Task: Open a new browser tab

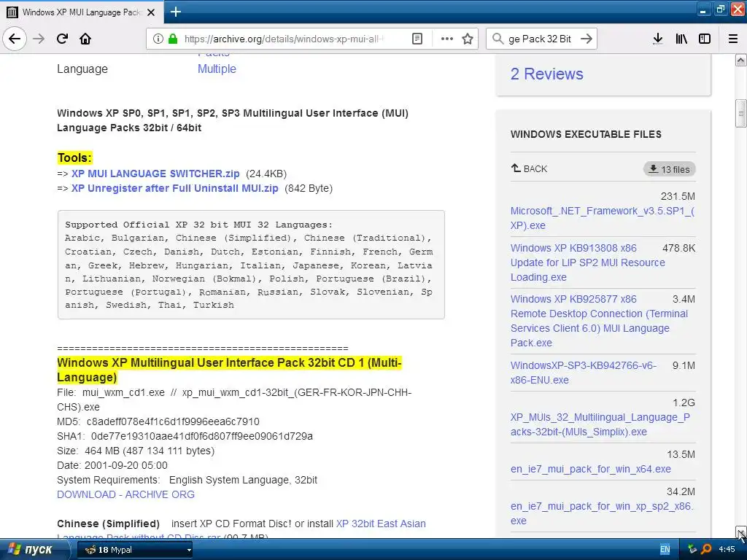Action: [x=176, y=12]
